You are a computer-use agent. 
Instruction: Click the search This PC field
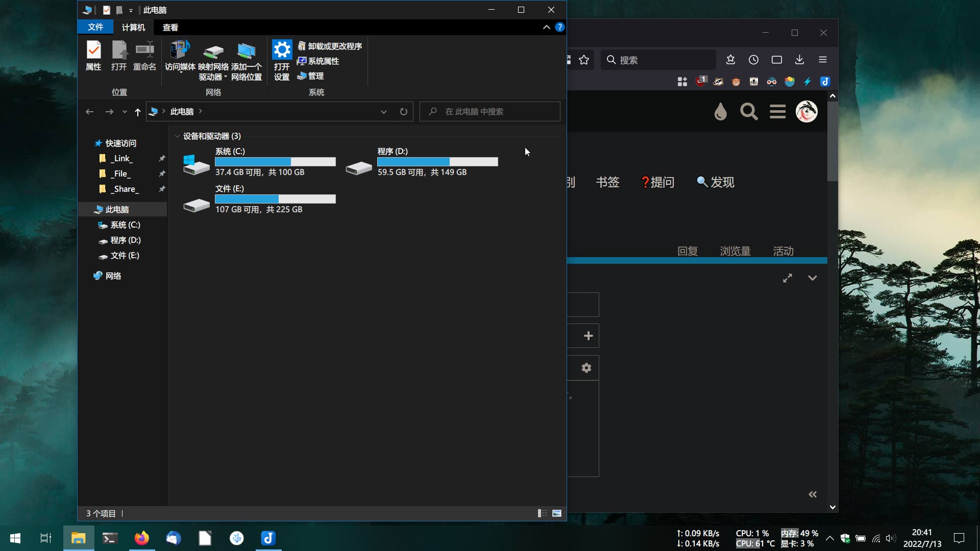coord(490,112)
